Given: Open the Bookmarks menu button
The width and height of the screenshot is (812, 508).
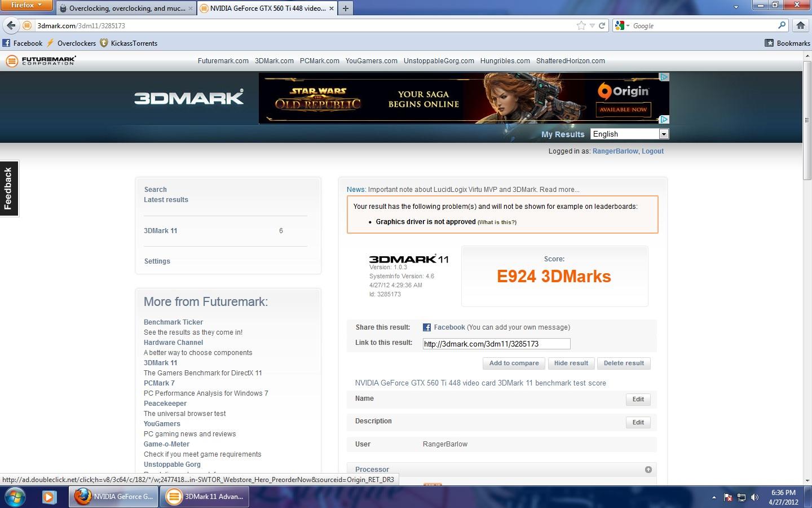Looking at the screenshot, I should 787,43.
